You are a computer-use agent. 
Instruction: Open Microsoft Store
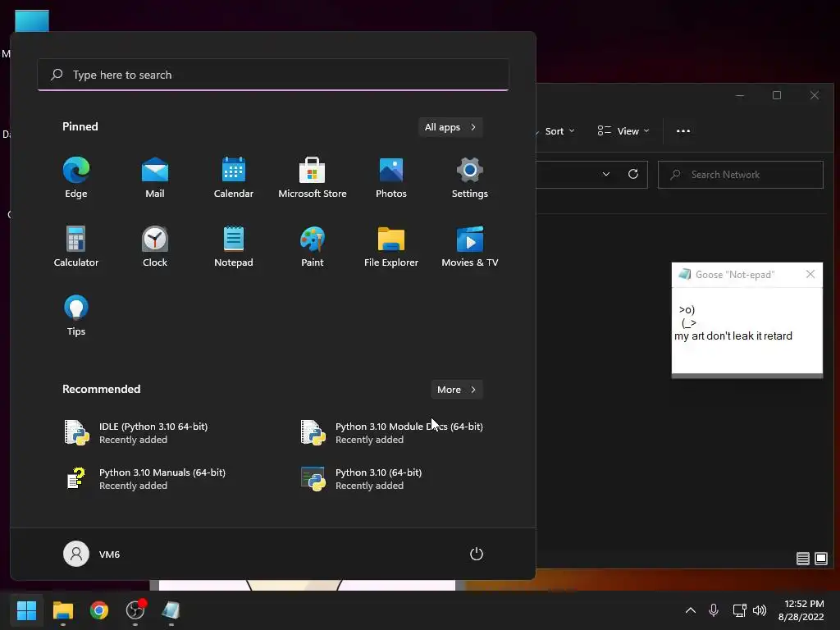coord(313,178)
